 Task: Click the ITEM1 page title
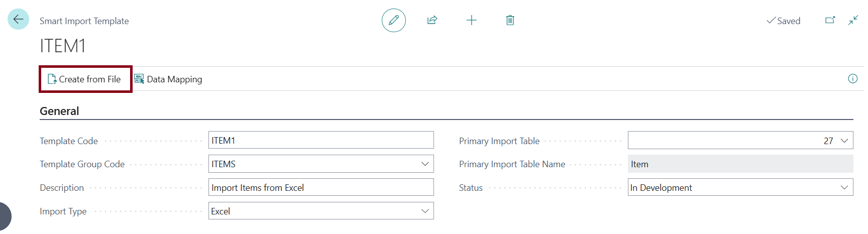(63, 46)
